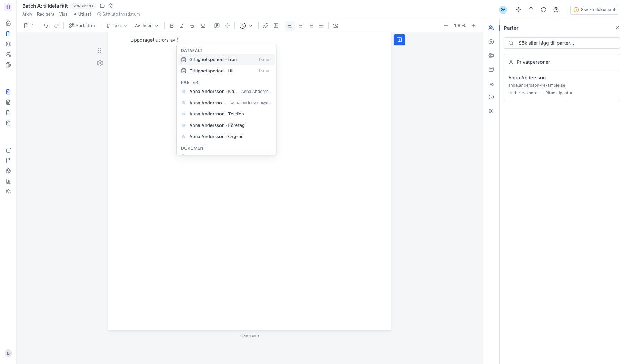Screen dimensions: 624x364
Task: Open the Text style dropdown
Action: tap(116, 26)
